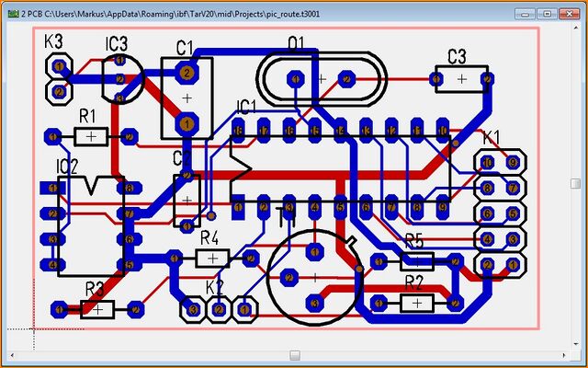Image resolution: width=588 pixels, height=368 pixels.
Task: Select the IC2 component label
Action: coord(67,167)
